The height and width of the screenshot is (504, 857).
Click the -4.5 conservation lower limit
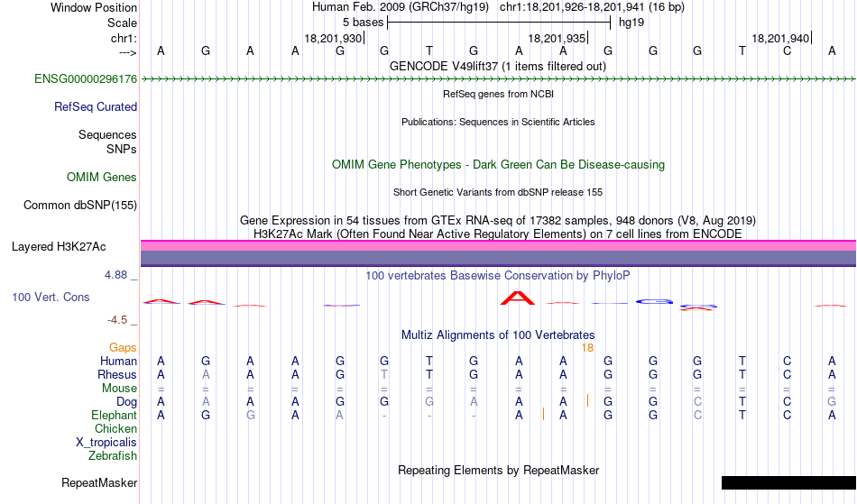tap(117, 320)
